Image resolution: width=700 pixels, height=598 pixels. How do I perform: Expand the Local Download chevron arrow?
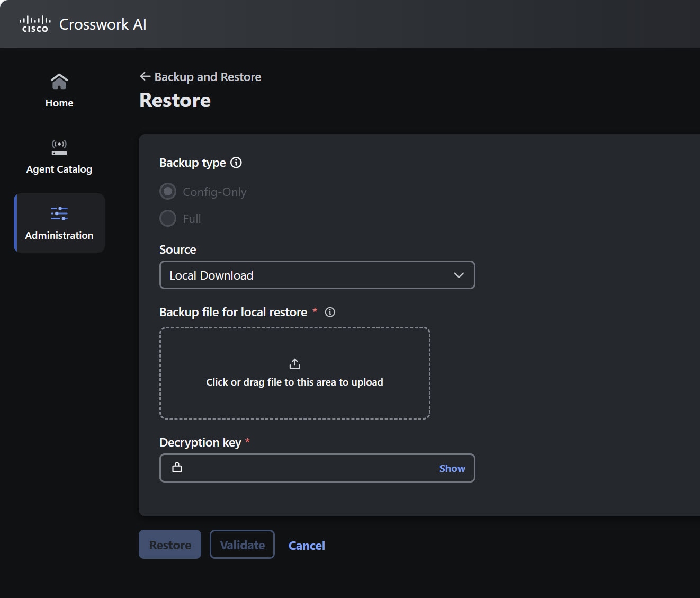pyautogui.click(x=459, y=275)
